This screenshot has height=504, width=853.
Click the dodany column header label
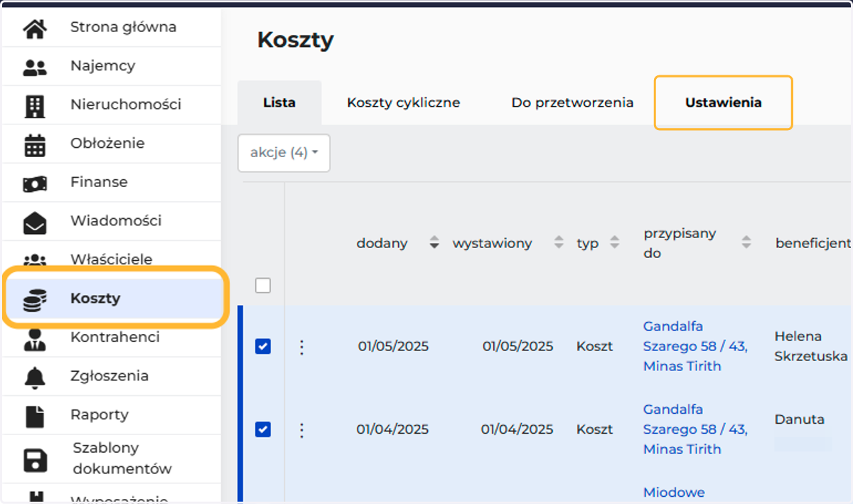coord(382,243)
